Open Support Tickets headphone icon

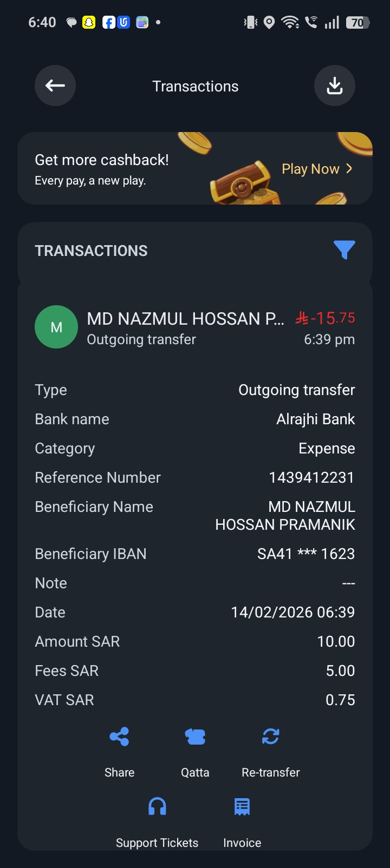point(157,807)
